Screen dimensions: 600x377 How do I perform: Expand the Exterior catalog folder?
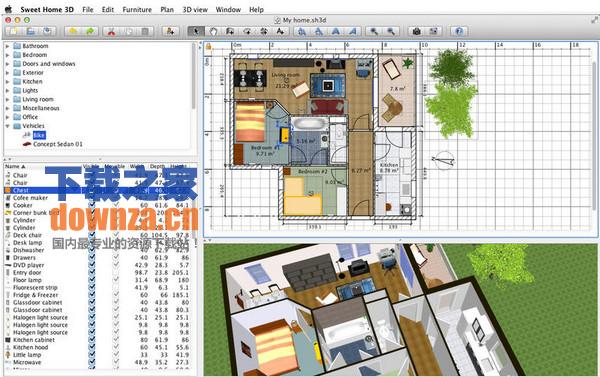tap(7, 73)
